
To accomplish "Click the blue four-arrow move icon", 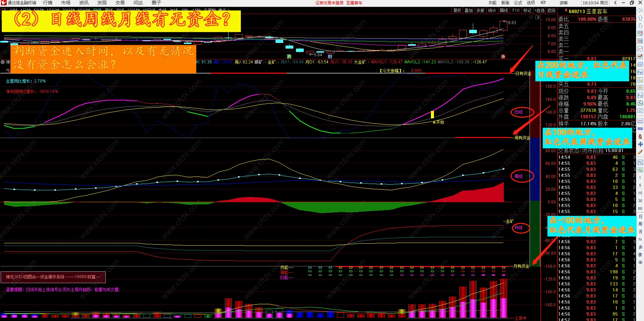I will [640, 144].
